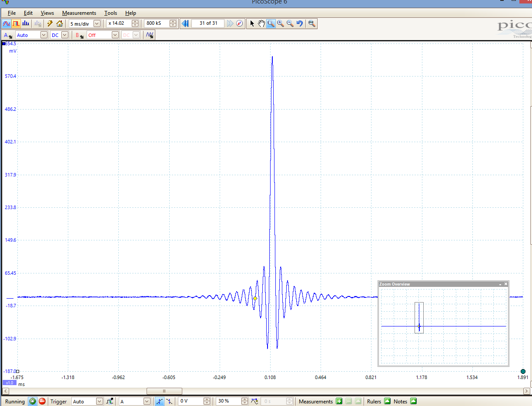Click the teal post-trigger marker circle

click(x=523, y=371)
